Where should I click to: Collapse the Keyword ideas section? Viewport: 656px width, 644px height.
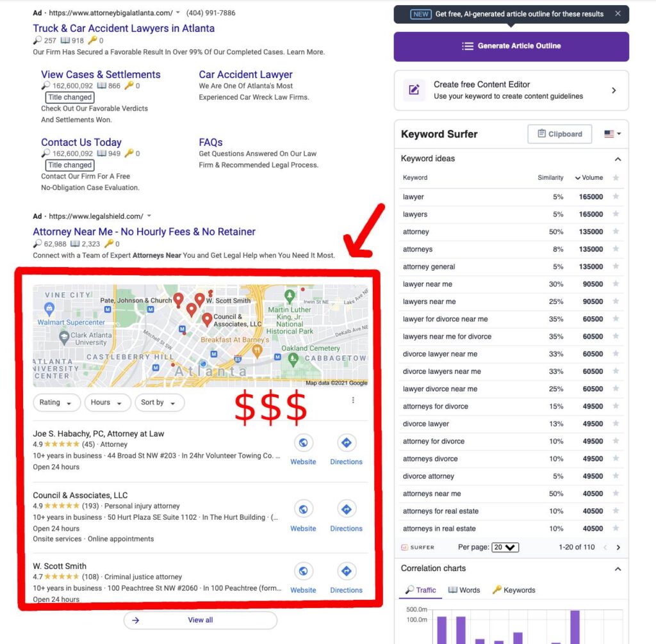click(x=618, y=159)
